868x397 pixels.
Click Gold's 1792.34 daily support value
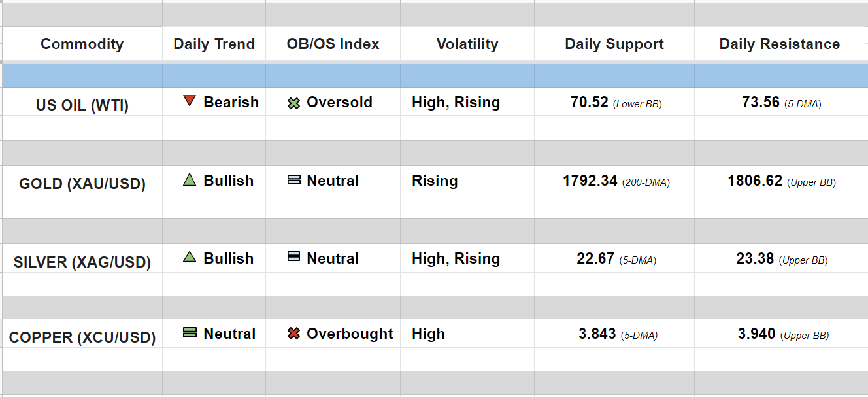click(590, 181)
